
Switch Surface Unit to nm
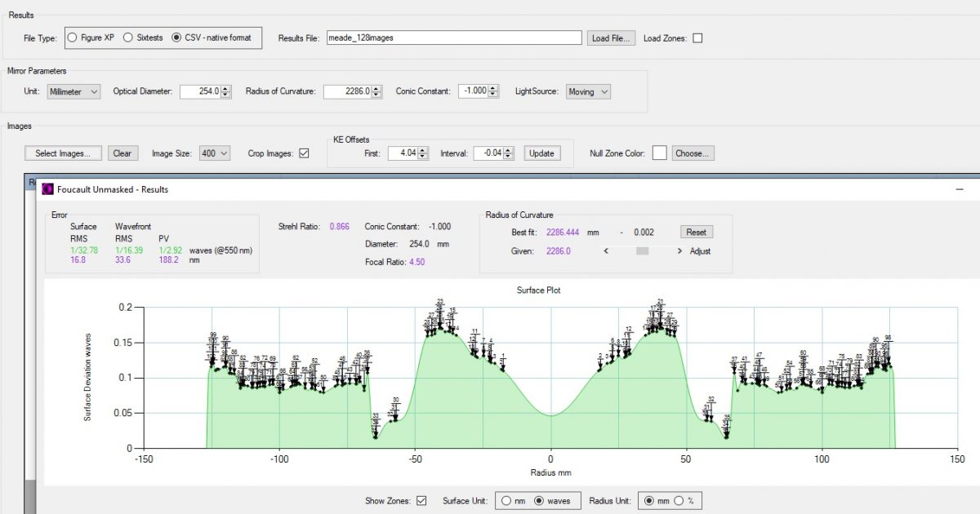pos(507,500)
